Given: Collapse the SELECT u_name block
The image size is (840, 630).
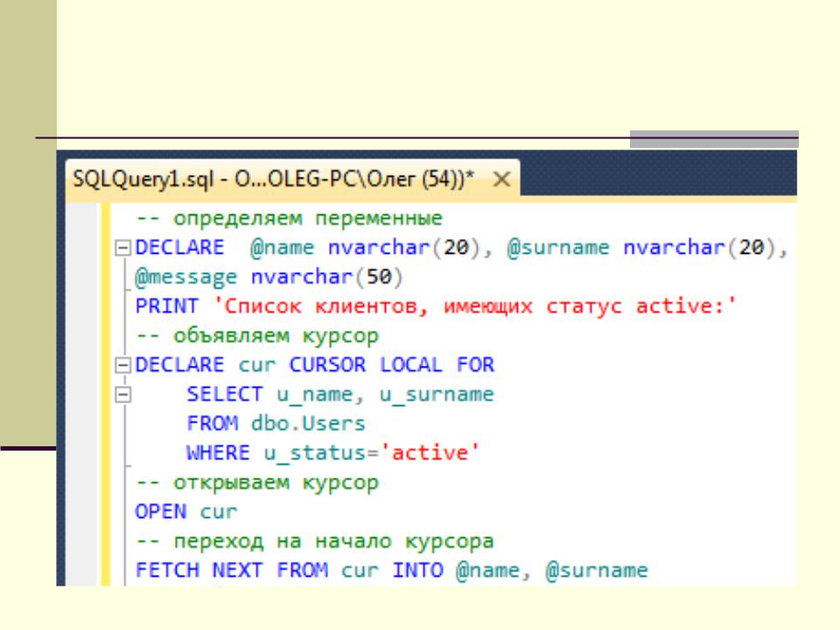Looking at the screenshot, I should 123,395.
